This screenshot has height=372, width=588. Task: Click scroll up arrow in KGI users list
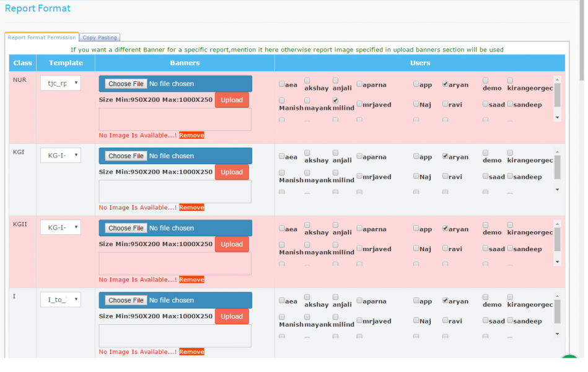point(557,152)
